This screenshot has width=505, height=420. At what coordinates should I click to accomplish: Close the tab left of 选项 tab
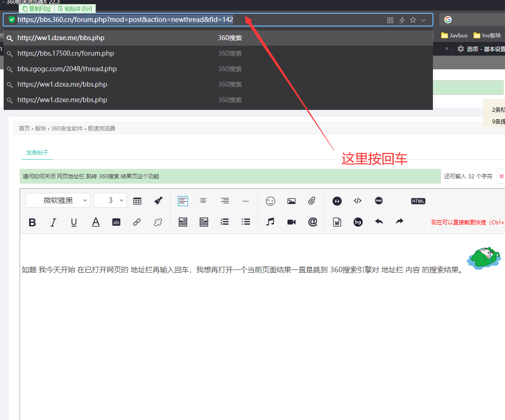point(447,49)
